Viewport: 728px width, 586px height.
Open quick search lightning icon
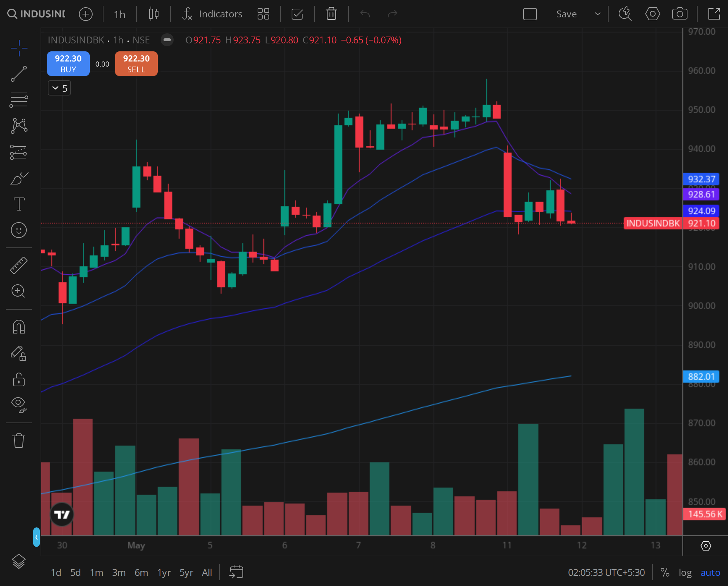pyautogui.click(x=625, y=14)
